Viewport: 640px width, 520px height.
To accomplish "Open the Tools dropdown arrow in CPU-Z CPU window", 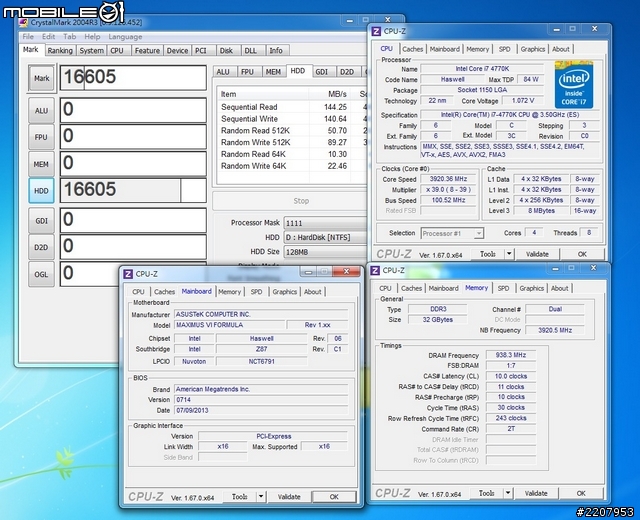I will [509, 254].
